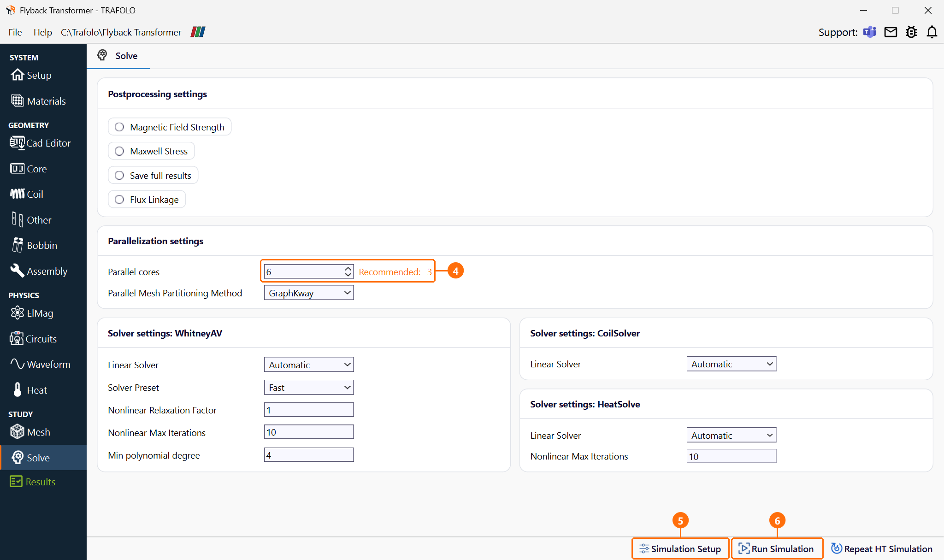Click the Run Simulation button
The height and width of the screenshot is (560, 944).
point(777,548)
